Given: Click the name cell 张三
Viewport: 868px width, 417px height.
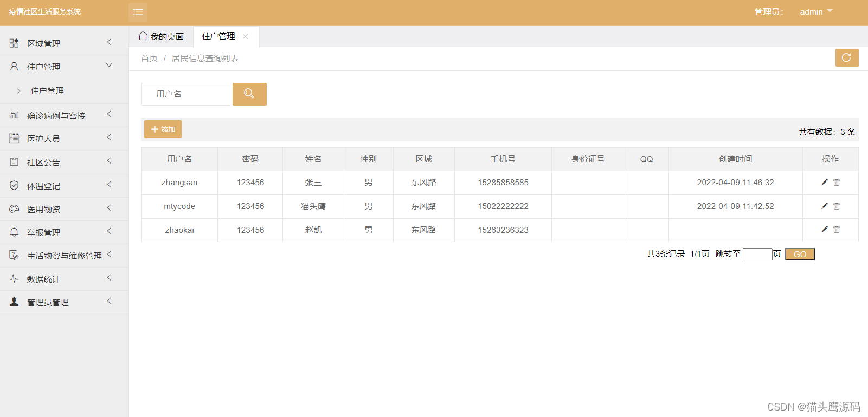Looking at the screenshot, I should tap(313, 183).
